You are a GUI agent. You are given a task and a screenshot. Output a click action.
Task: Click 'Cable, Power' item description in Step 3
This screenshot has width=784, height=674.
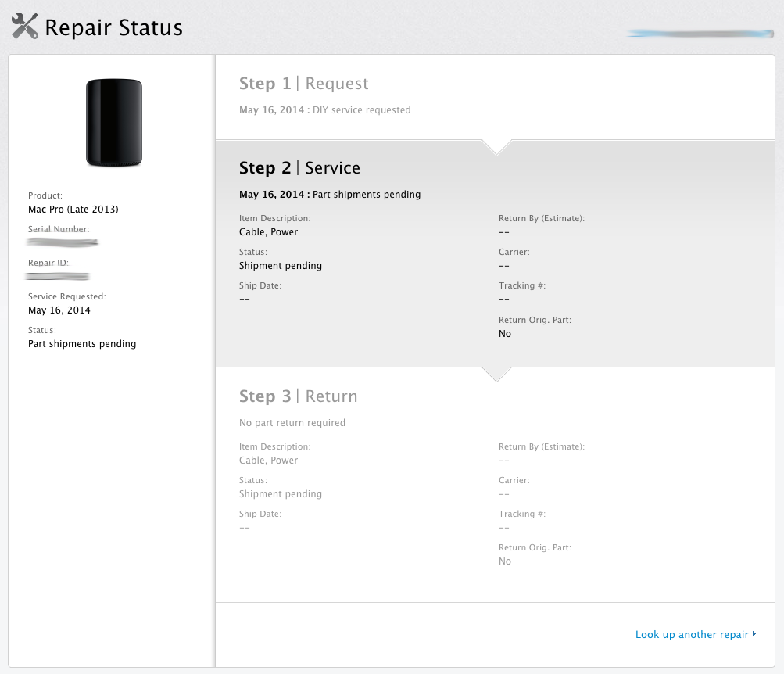[269, 461]
